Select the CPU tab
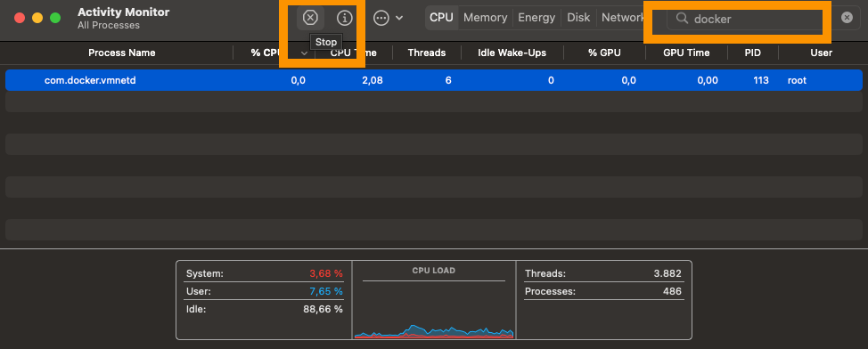Image resolution: width=868 pixels, height=349 pixels. [x=441, y=18]
